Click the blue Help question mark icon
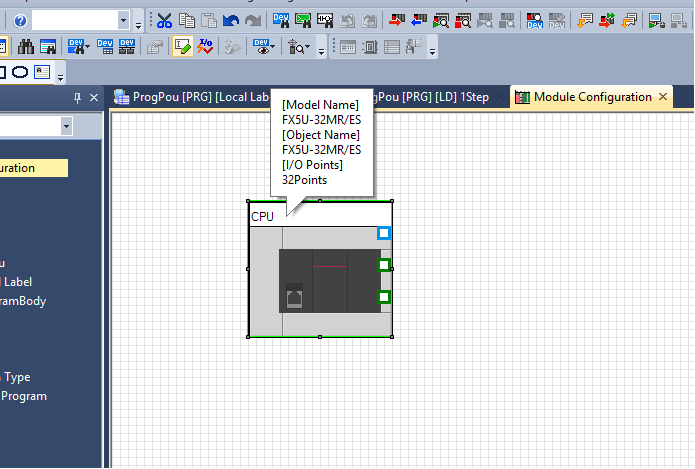The width and height of the screenshot is (695, 469). (20, 21)
